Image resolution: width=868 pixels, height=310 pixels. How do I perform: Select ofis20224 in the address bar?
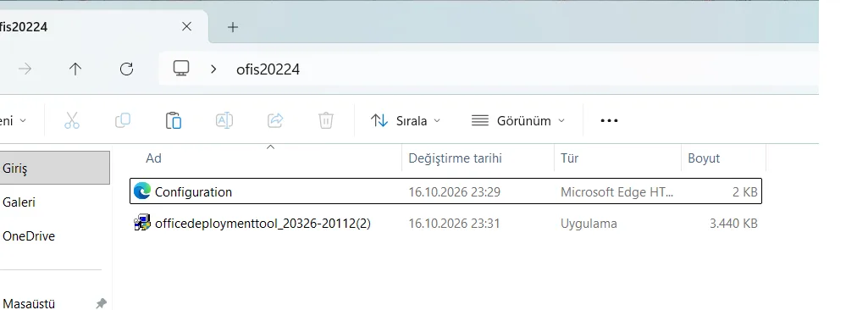point(268,69)
